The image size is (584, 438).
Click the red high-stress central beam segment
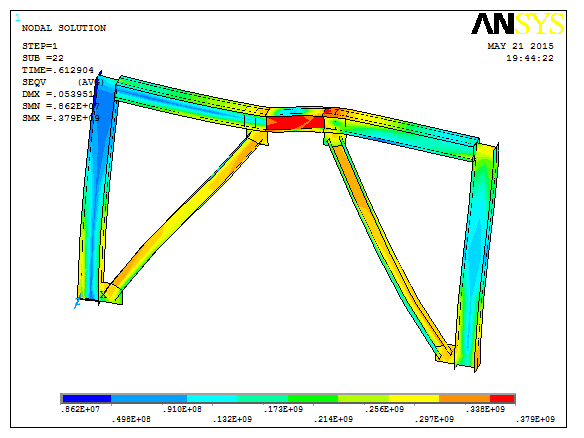(x=295, y=123)
